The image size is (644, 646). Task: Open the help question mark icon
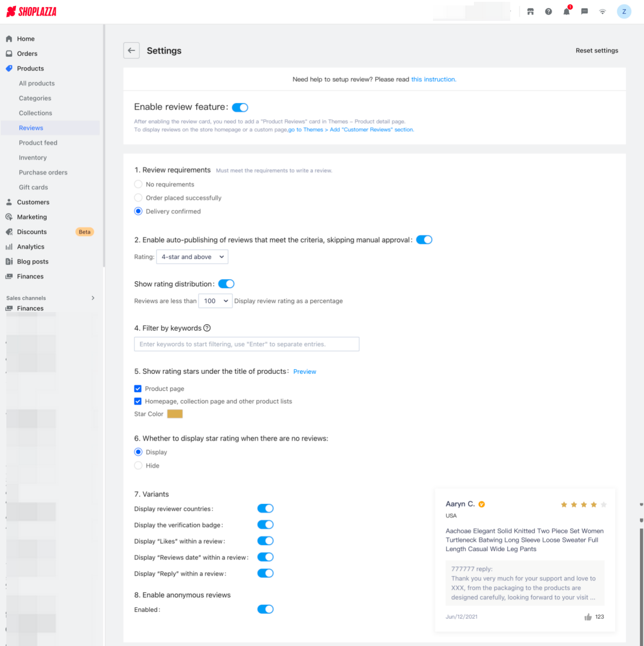[548, 12]
